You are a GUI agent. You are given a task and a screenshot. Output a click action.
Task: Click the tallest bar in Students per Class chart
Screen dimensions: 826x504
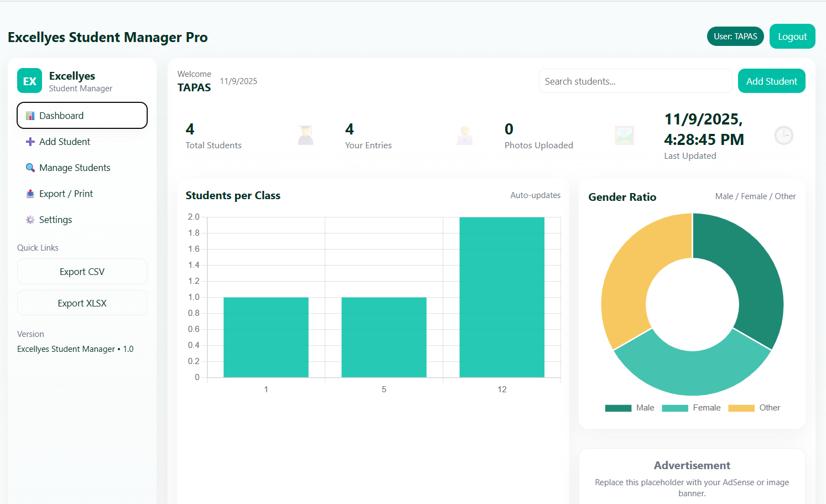pyautogui.click(x=501, y=296)
